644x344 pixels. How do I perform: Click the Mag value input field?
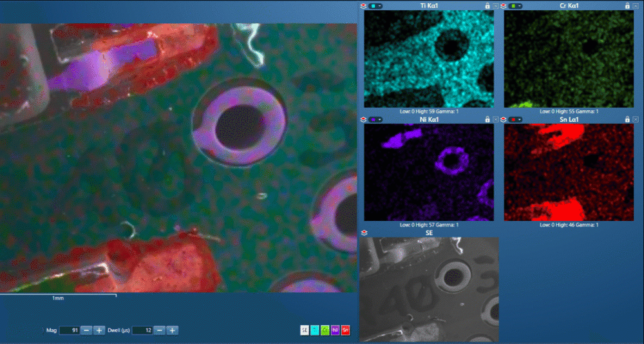point(69,330)
